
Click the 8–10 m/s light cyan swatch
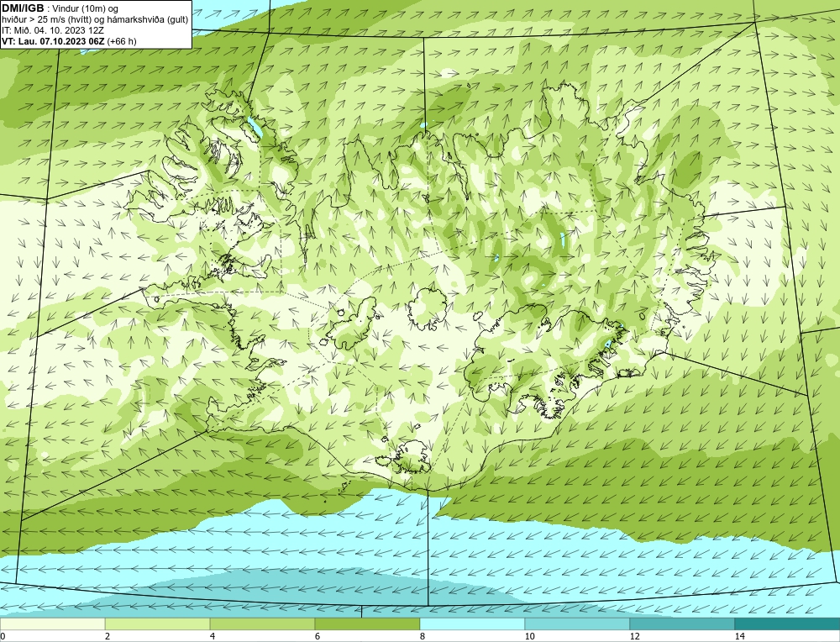point(472,624)
